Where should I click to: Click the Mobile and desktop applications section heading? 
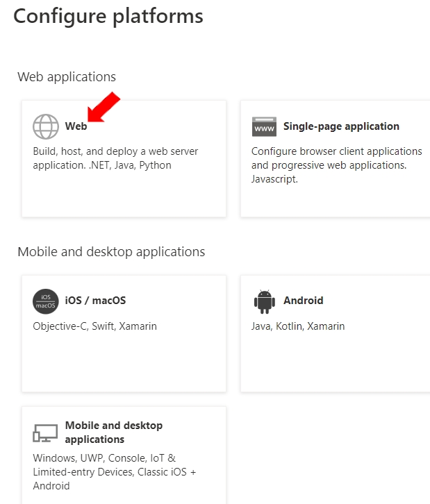[111, 251]
